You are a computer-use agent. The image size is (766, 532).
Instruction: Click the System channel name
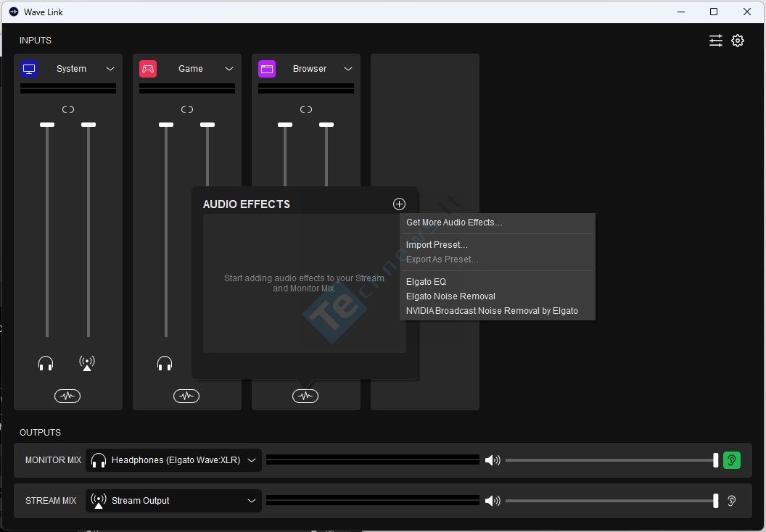(x=71, y=69)
